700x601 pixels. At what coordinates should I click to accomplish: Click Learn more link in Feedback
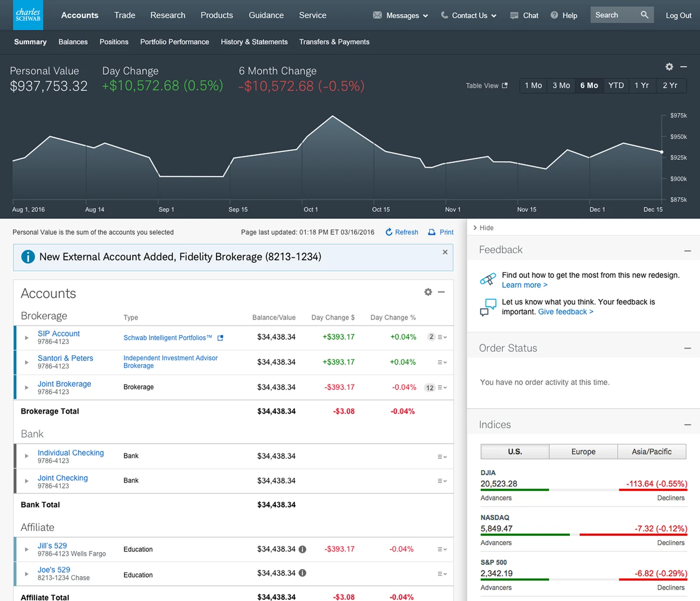524,285
